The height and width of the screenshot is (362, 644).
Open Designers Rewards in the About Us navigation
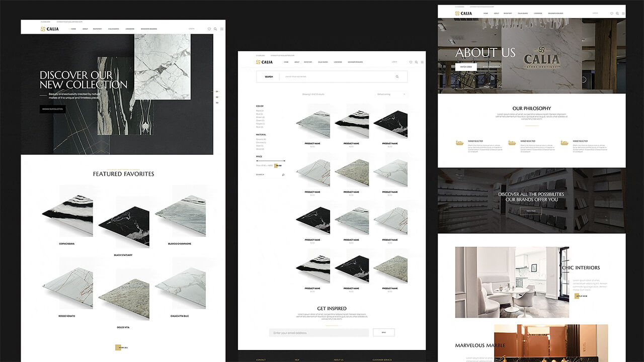coord(556,13)
